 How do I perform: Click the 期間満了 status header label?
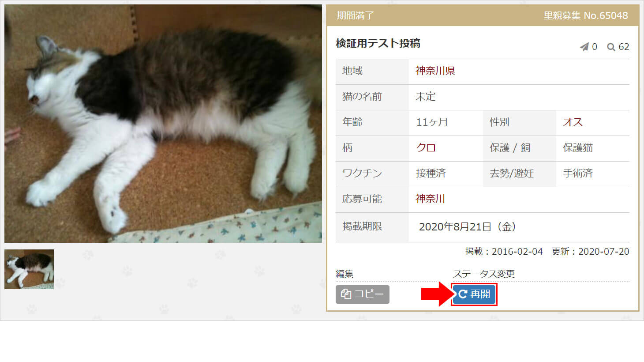coord(356,15)
